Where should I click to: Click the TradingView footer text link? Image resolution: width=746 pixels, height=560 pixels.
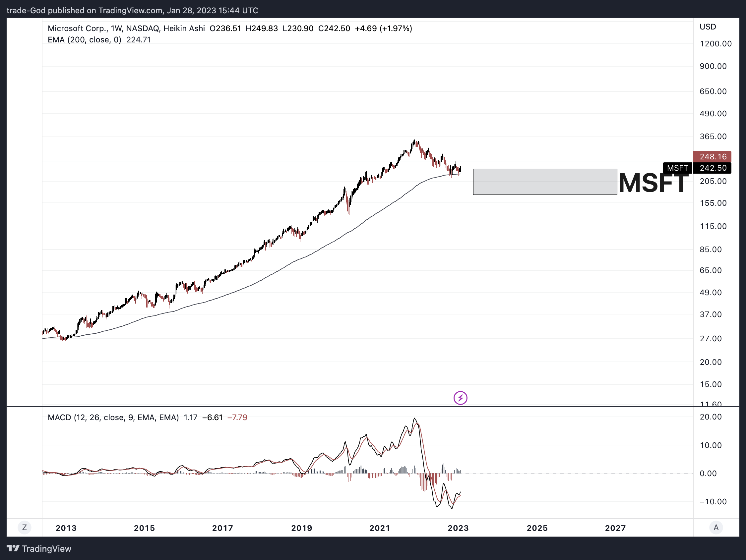(x=46, y=549)
